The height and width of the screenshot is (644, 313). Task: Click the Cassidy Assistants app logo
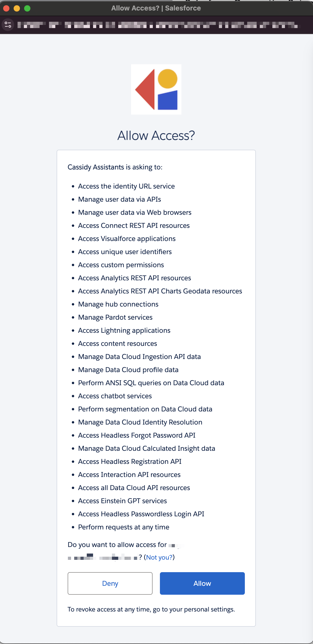[156, 89]
